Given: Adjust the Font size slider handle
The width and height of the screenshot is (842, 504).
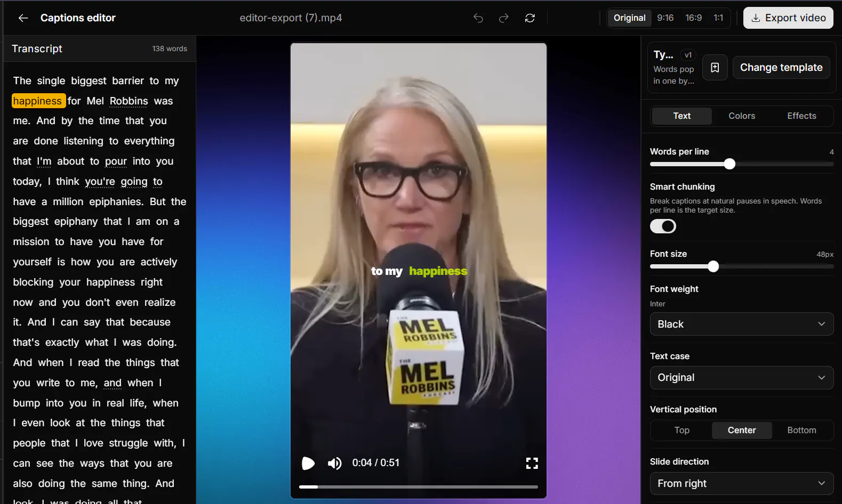Looking at the screenshot, I should click(x=713, y=266).
